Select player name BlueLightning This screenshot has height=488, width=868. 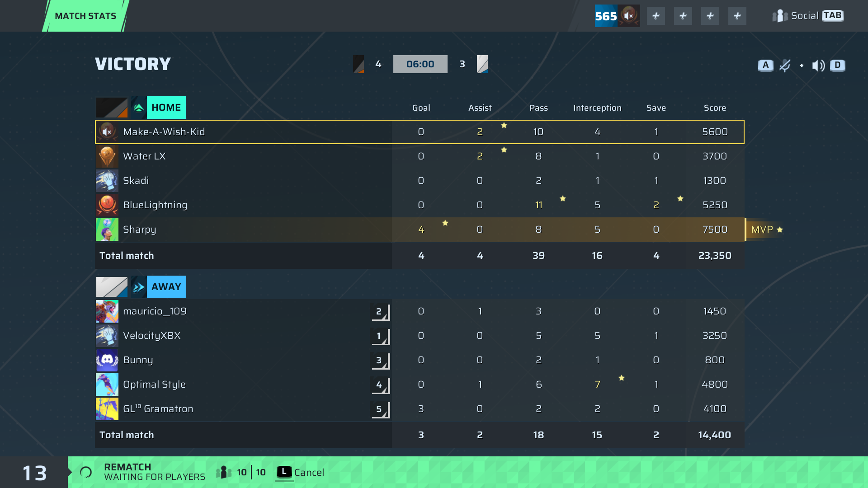pyautogui.click(x=155, y=205)
